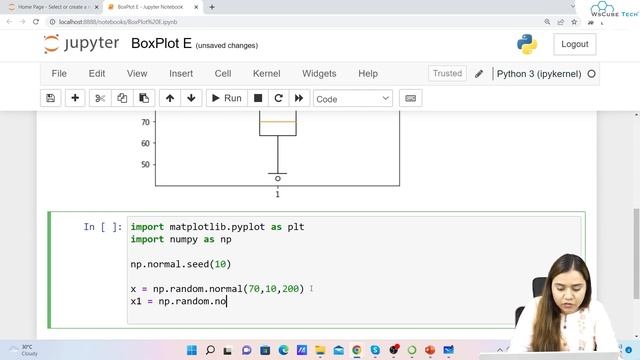The image size is (640, 360).
Task: Click the save and checkpoint icon
Action: 51,98
